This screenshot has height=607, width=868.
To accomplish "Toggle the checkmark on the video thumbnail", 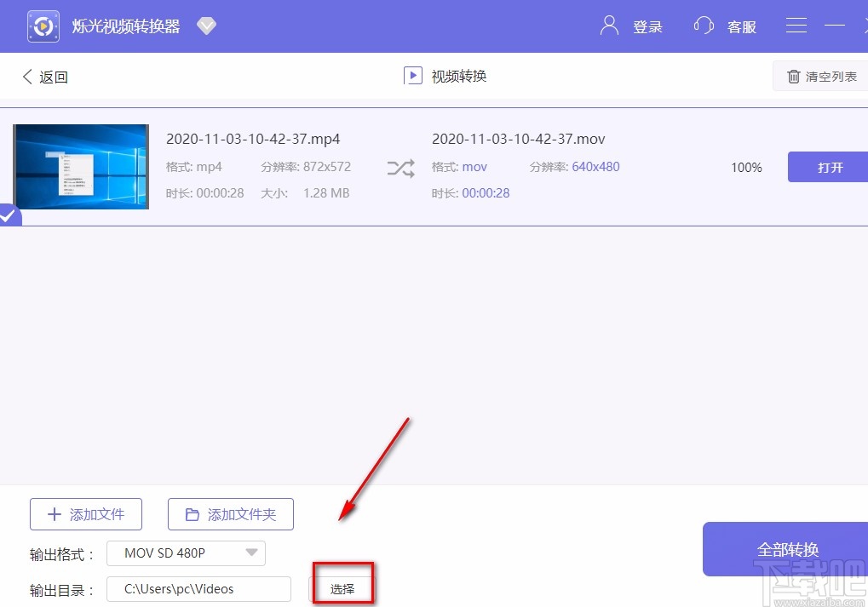I will 9,215.
